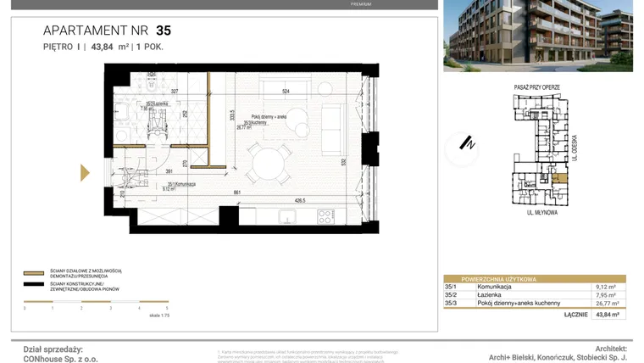Click the '43,84 m²' area in subtitle
The height and width of the screenshot is (363, 644).
click(110, 47)
